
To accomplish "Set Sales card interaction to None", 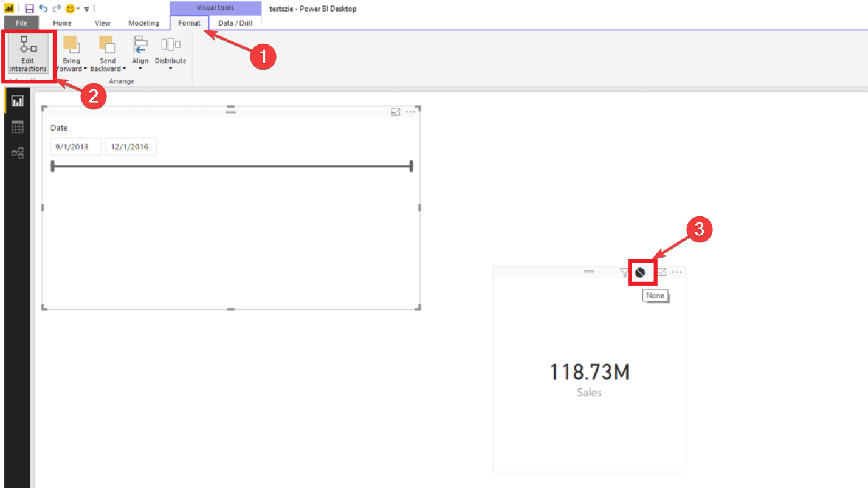I will tap(640, 273).
